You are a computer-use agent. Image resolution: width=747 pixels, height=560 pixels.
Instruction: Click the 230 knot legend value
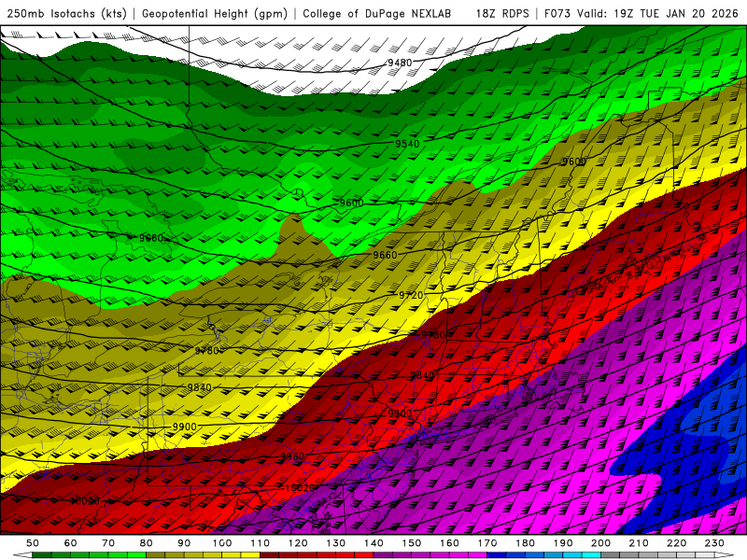point(714,543)
